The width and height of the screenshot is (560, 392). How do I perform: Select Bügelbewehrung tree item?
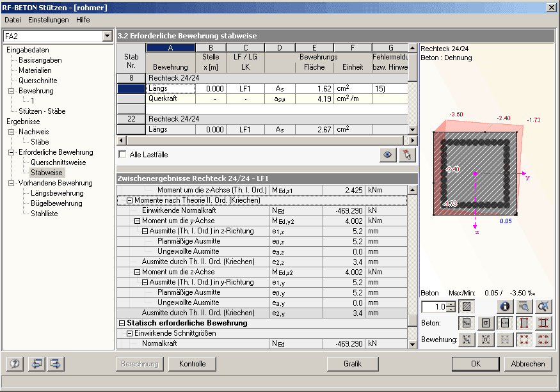[x=56, y=203]
